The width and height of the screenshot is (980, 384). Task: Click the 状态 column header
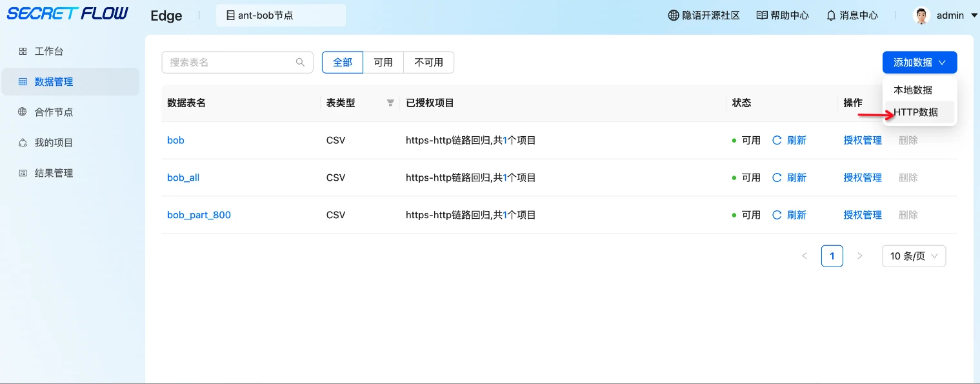pos(742,103)
